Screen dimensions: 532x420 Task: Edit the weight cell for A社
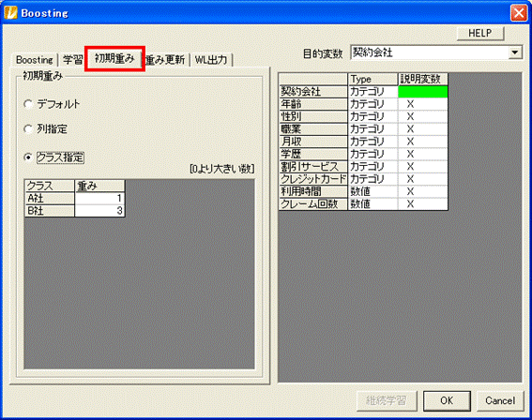pyautogui.click(x=99, y=199)
